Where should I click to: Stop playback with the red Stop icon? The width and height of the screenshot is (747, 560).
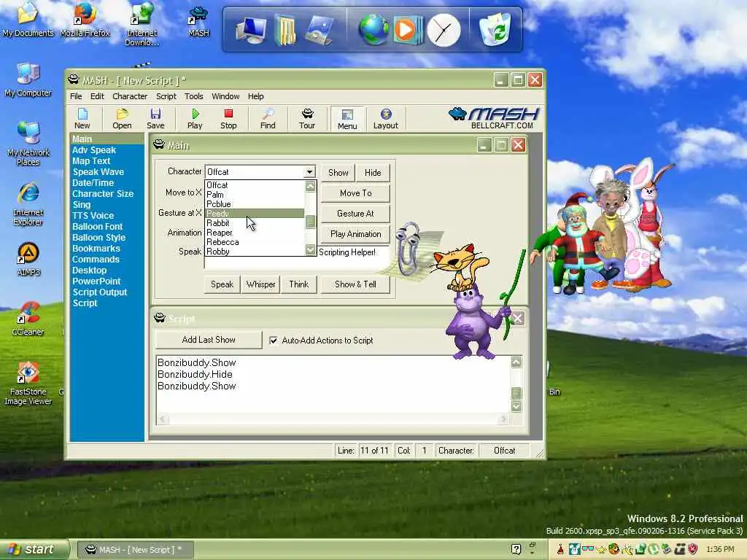tap(228, 119)
